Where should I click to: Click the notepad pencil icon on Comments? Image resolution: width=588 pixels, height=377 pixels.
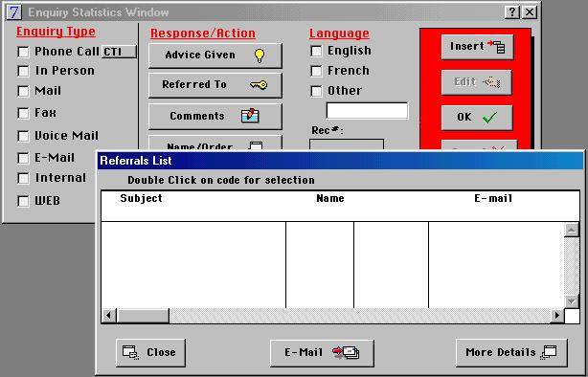(250, 116)
